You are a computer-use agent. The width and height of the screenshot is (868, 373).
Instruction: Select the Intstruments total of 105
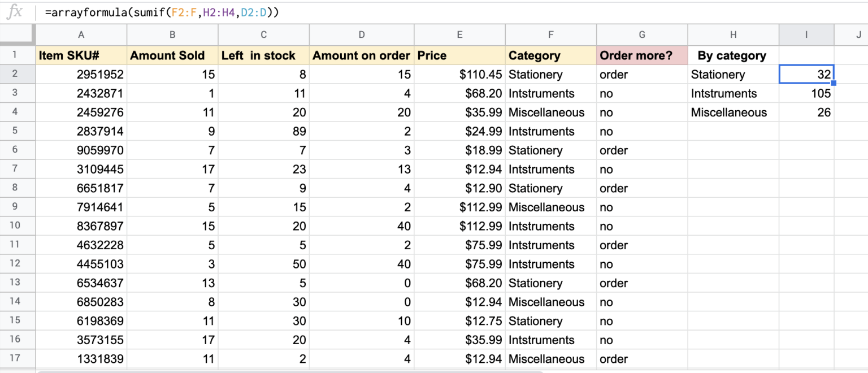click(x=806, y=93)
